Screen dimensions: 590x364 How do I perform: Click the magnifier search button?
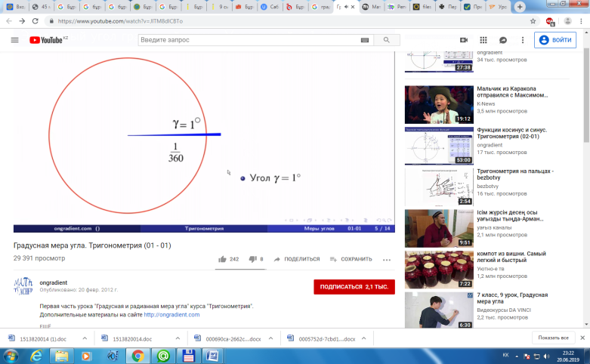[x=387, y=40]
